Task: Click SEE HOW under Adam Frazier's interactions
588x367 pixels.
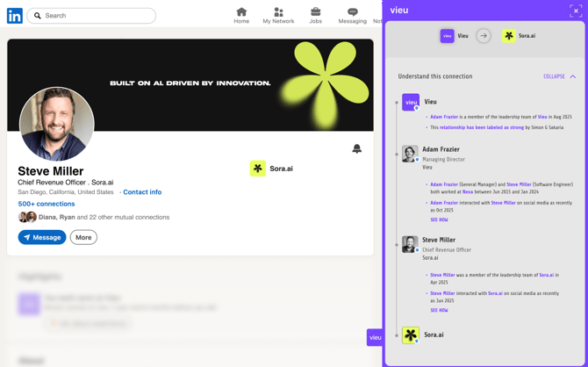Action: pyautogui.click(x=439, y=219)
